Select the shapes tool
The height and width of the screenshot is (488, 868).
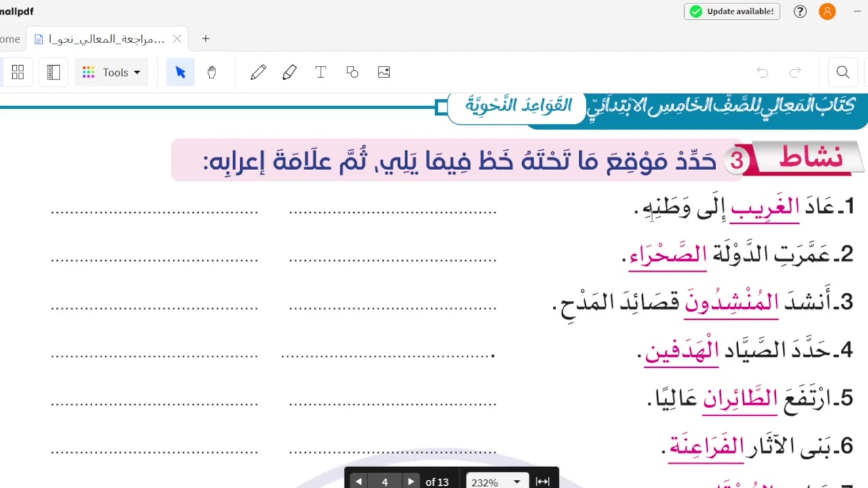click(x=353, y=72)
